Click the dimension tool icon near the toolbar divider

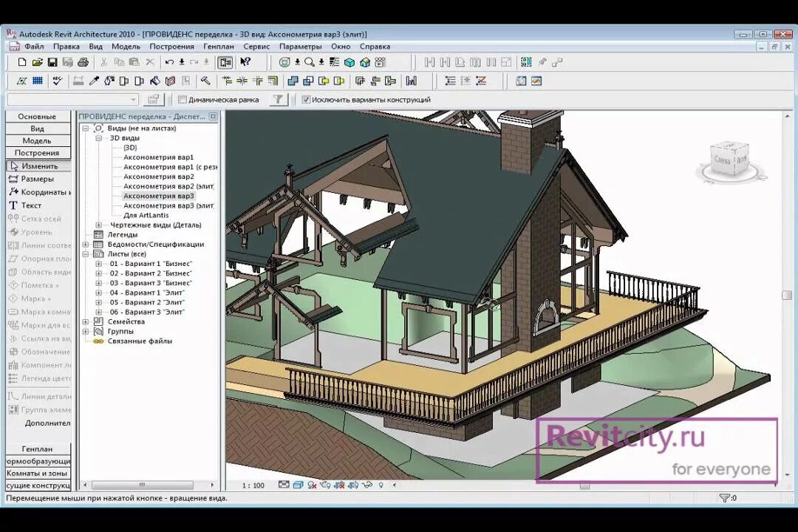[412, 81]
